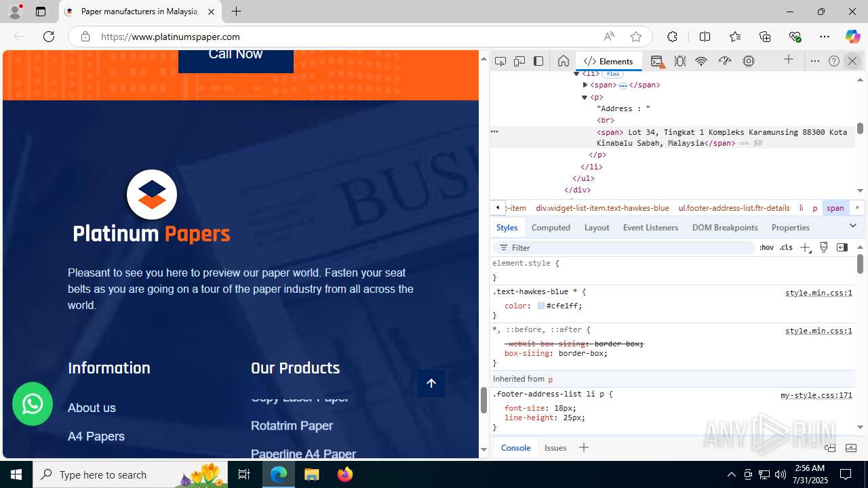Image resolution: width=868 pixels, height=488 pixels.
Task: Open the Event Listeners tab
Action: (x=650, y=228)
